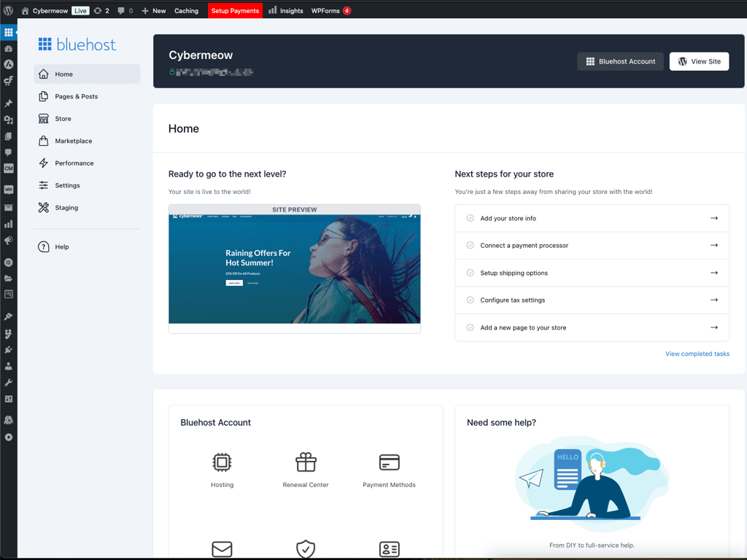Viewport: 747px width, 560px height.
Task: Open the WordPress Dashboard gauge icon
Action: (9, 49)
